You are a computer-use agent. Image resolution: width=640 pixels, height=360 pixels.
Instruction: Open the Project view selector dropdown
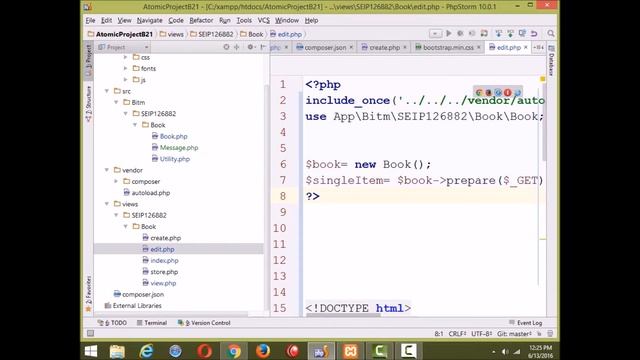[123, 47]
